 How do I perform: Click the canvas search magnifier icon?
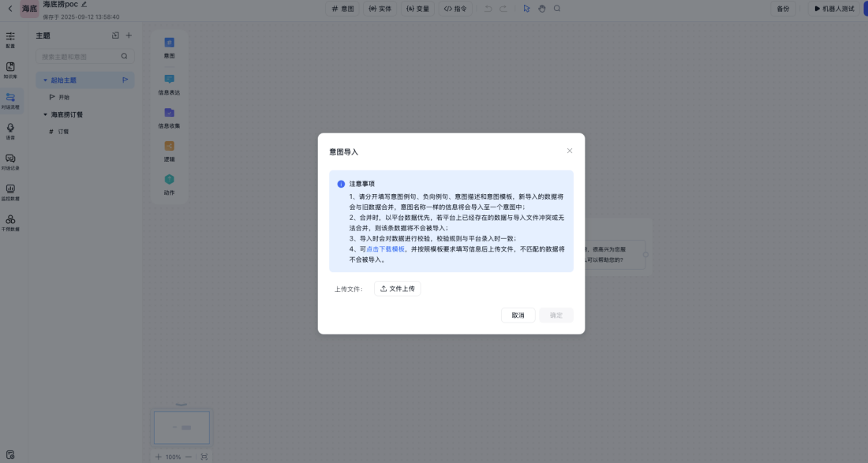pyautogui.click(x=557, y=8)
